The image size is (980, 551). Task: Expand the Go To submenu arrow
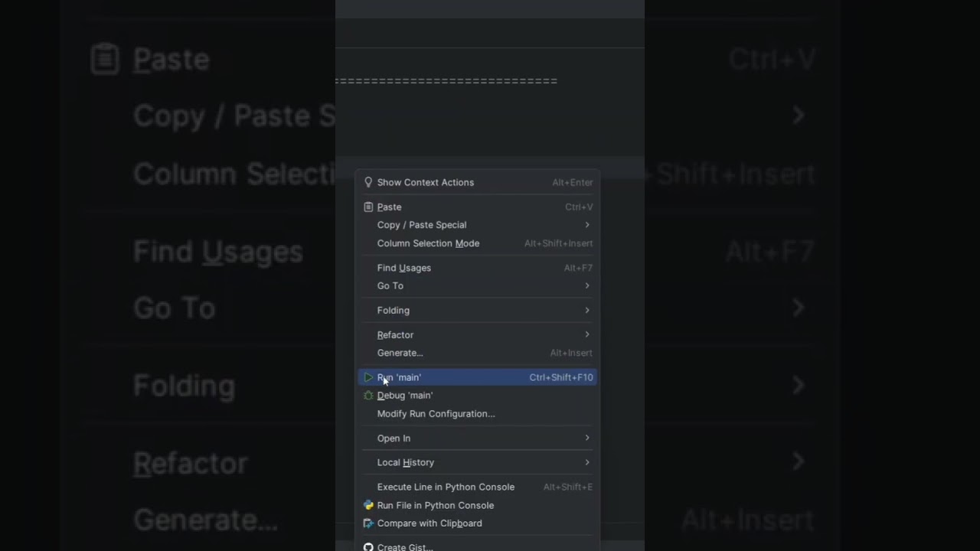587,285
